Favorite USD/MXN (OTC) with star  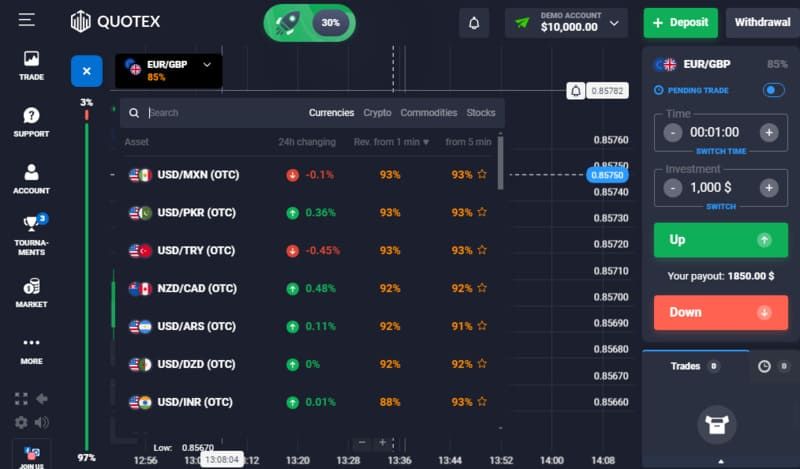482,175
